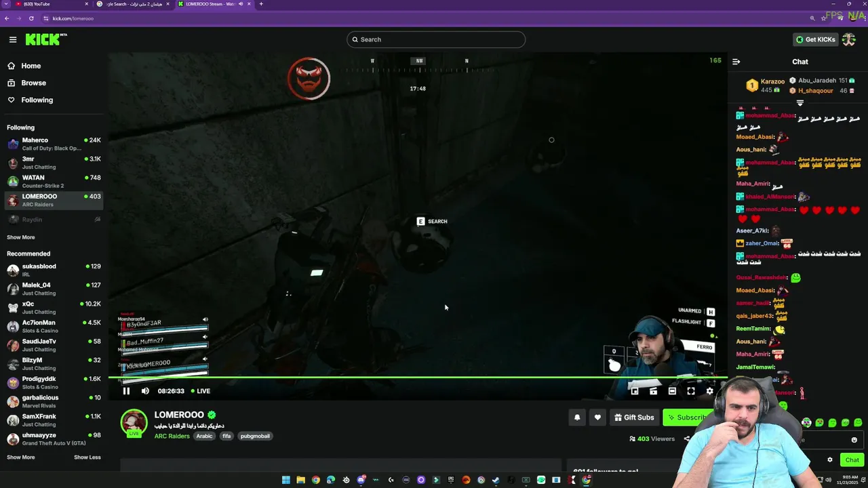
Task: Send message with green Chat button
Action: coord(852,460)
